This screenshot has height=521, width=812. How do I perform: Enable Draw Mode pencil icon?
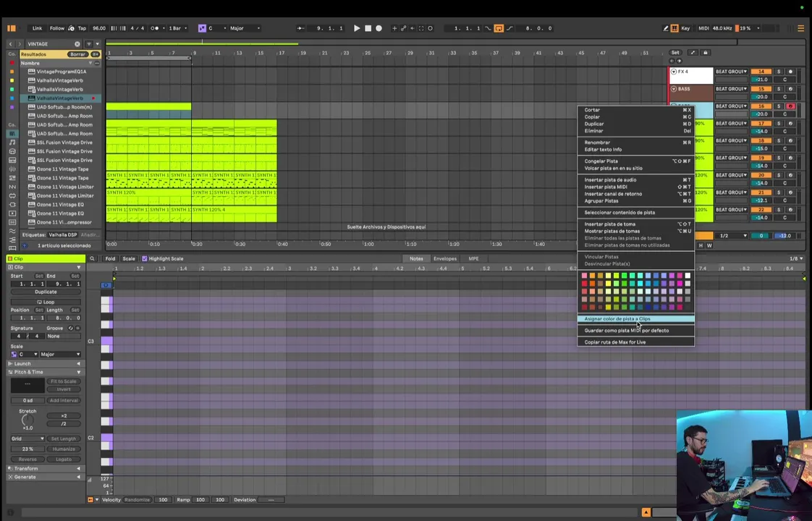pyautogui.click(x=665, y=28)
